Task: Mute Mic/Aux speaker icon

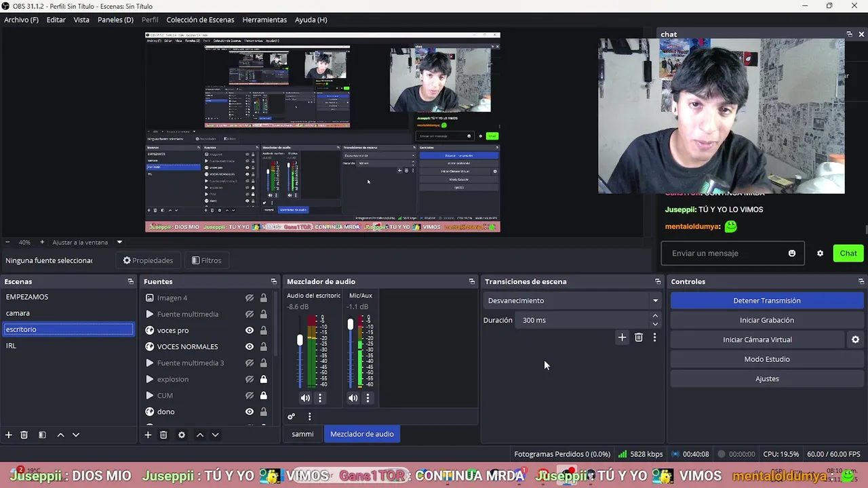Action: point(353,398)
